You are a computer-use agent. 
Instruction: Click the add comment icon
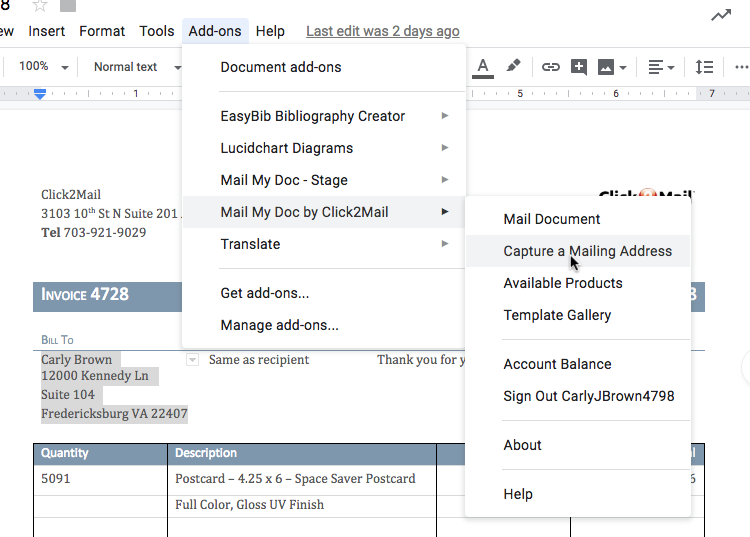(579, 67)
